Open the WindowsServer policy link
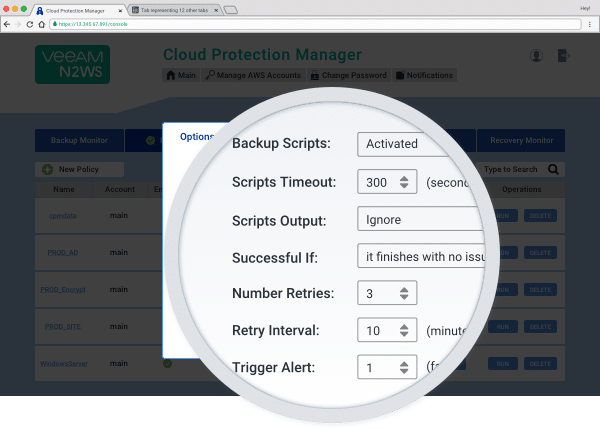The width and height of the screenshot is (600, 429). tap(64, 364)
